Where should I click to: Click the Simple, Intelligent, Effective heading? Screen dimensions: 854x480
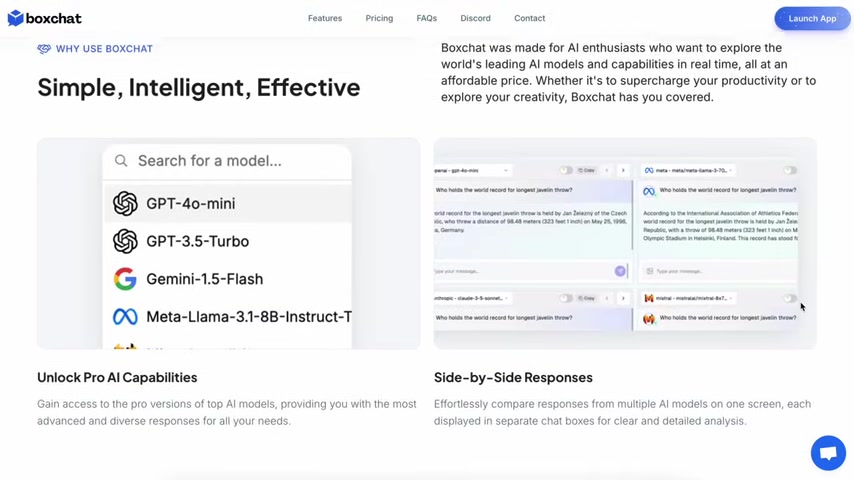point(199,88)
